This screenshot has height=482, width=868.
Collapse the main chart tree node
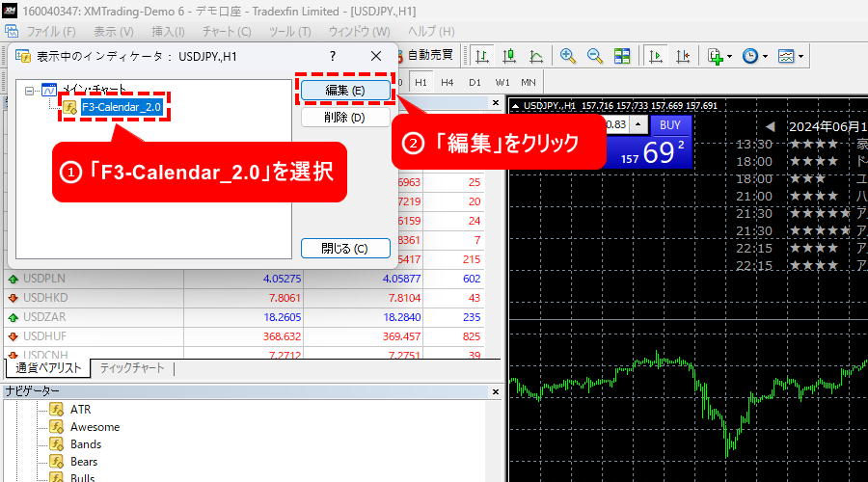[31, 90]
